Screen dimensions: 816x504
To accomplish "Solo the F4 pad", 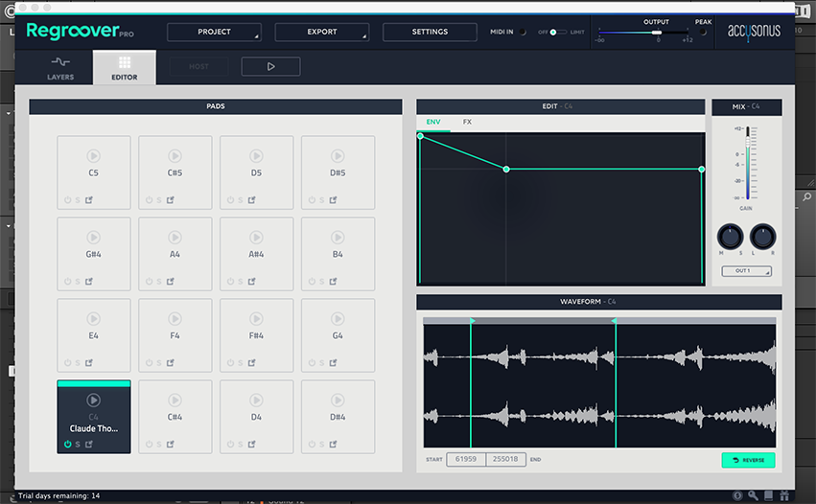I will tap(159, 362).
